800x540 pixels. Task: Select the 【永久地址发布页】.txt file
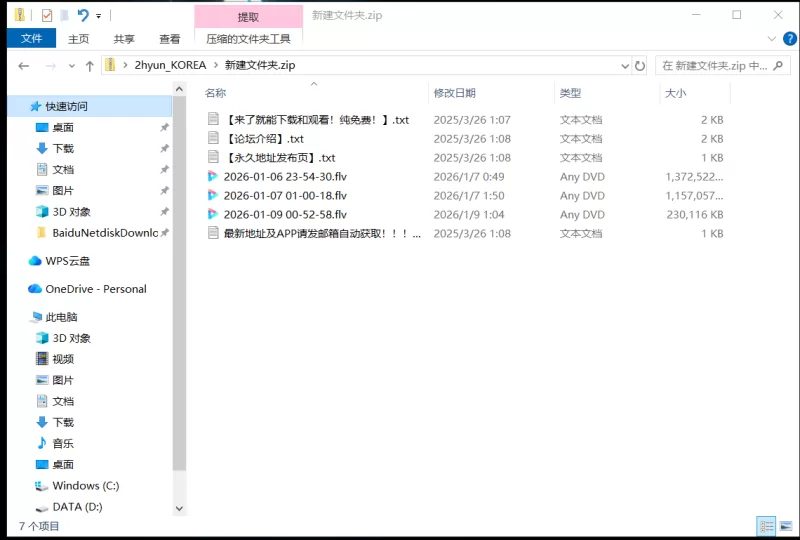coord(279,158)
